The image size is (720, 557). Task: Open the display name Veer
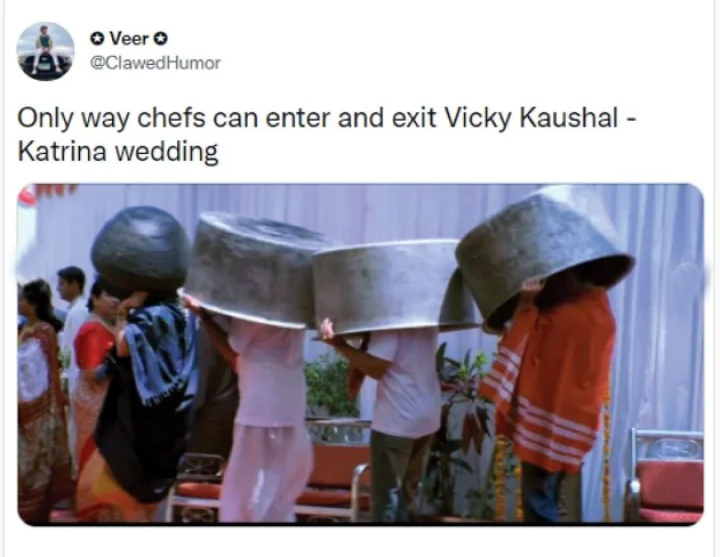click(129, 39)
